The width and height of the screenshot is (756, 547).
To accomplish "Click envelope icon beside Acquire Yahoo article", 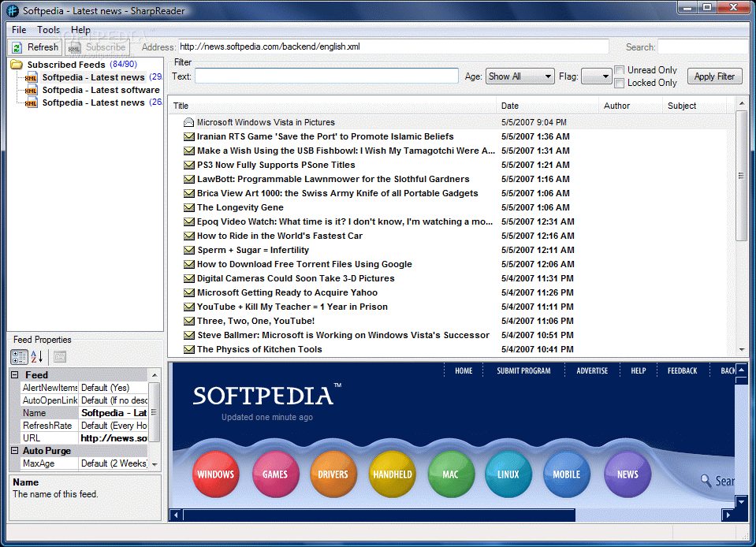I will pyautogui.click(x=189, y=292).
